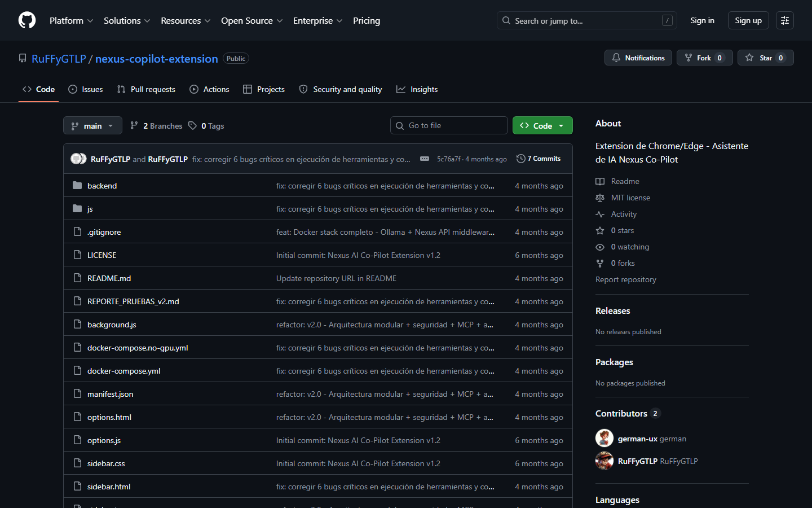Open the Enterprise dropdown menu
The image size is (812, 508).
(x=317, y=20)
